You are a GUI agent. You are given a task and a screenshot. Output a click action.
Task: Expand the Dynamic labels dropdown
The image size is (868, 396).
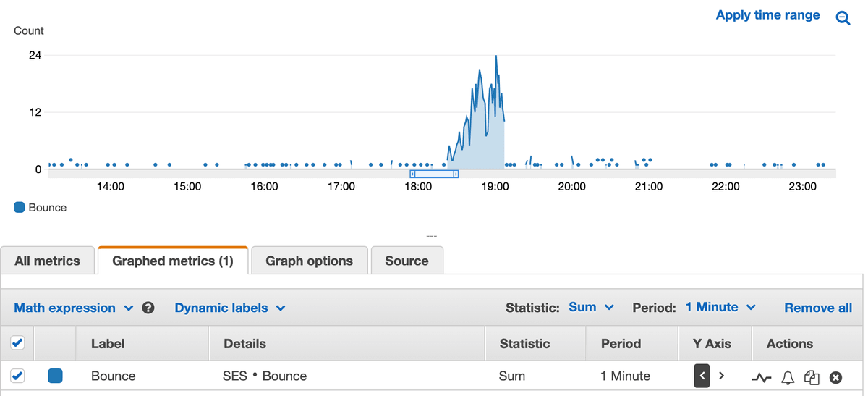229,308
